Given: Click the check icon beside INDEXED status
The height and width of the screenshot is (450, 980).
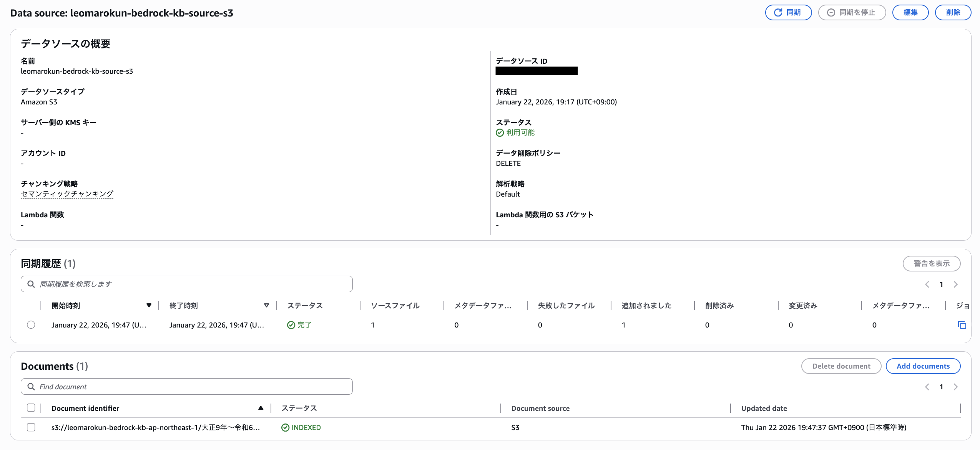Looking at the screenshot, I should coord(286,427).
